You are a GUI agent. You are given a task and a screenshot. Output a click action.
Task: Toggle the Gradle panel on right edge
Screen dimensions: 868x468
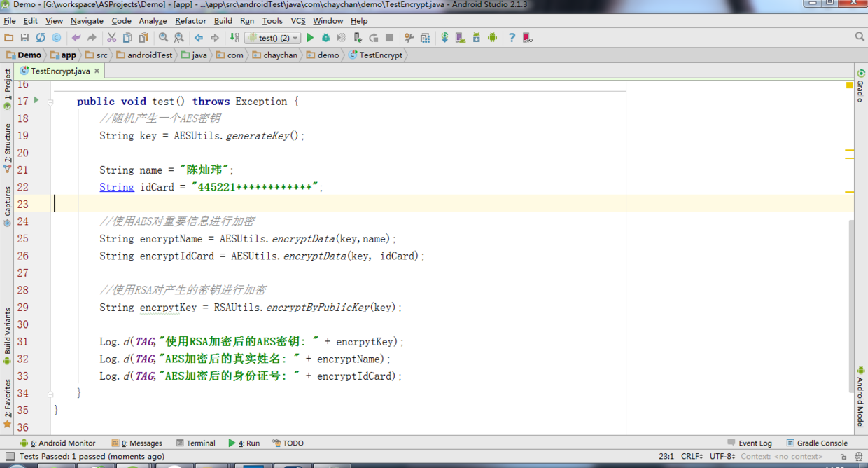point(860,86)
